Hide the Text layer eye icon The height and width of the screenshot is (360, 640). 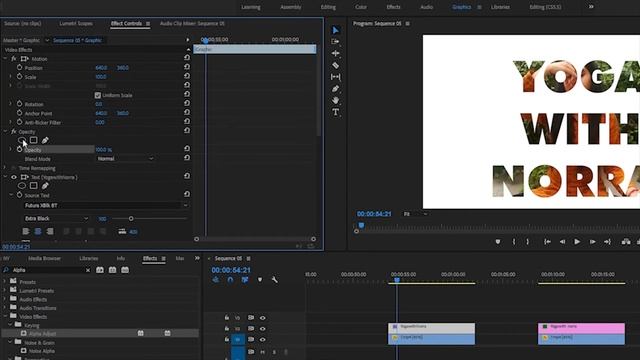point(14,177)
